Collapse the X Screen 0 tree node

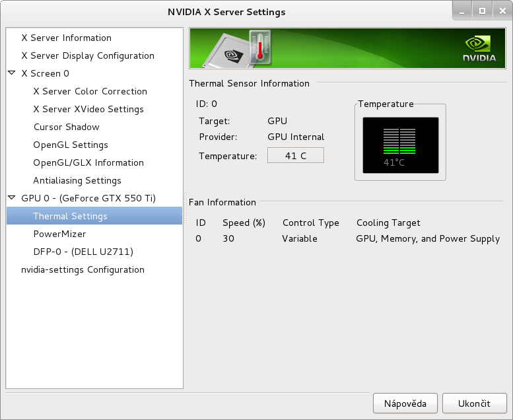click(x=12, y=73)
